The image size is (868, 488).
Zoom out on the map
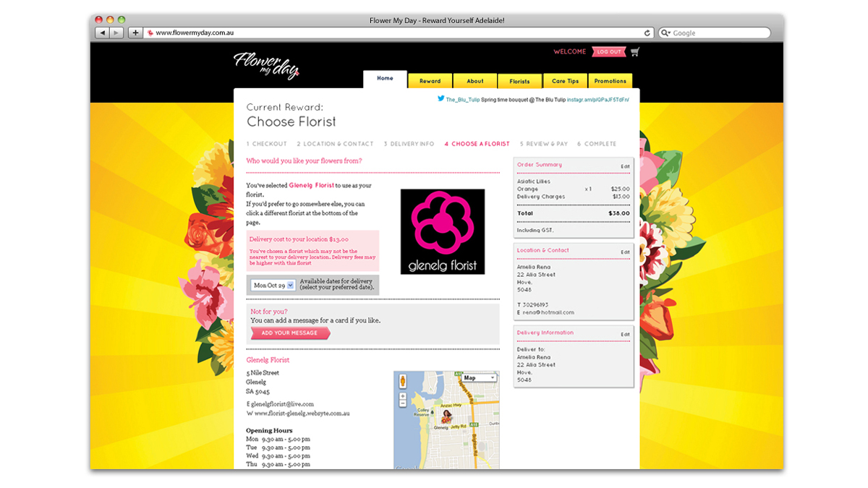point(403,404)
